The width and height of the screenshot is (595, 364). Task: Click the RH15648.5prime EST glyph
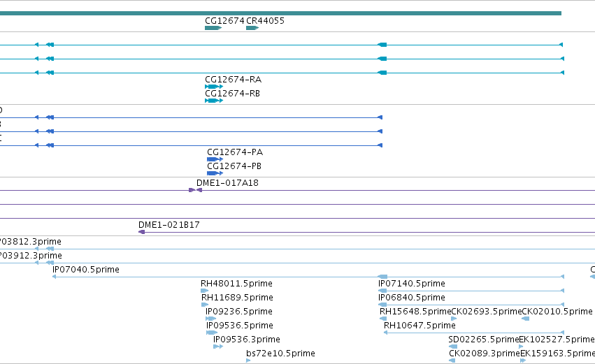[x=383, y=319]
